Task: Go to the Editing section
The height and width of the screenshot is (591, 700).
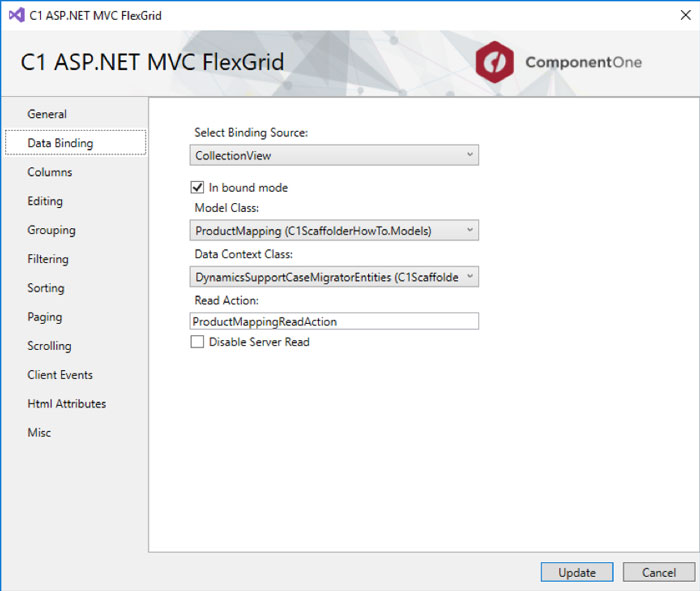Action: coord(45,201)
